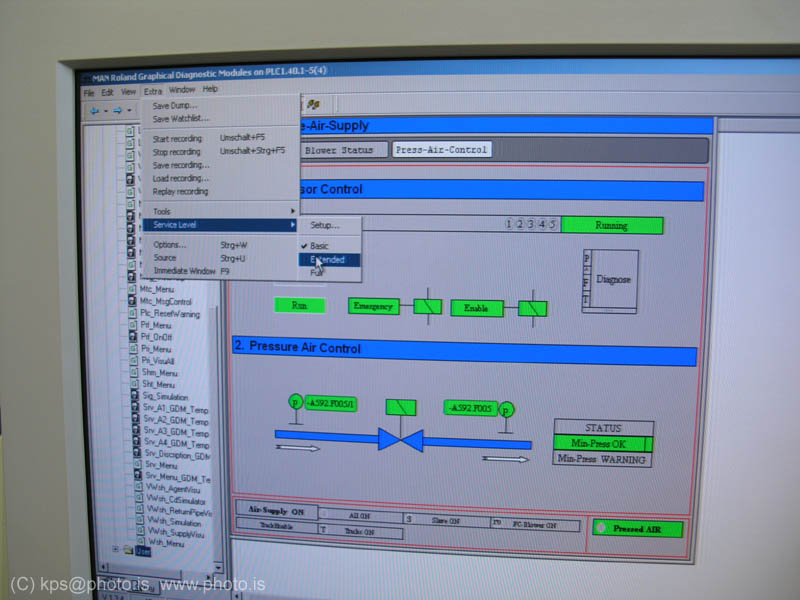Click the green Pressed AIR button
Screen dimensions: 800x600
637,529
